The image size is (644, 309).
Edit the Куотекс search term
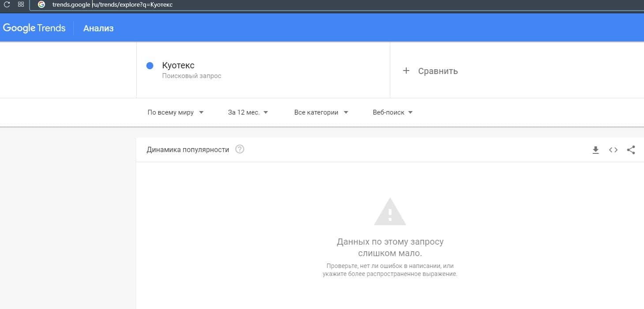(x=178, y=65)
